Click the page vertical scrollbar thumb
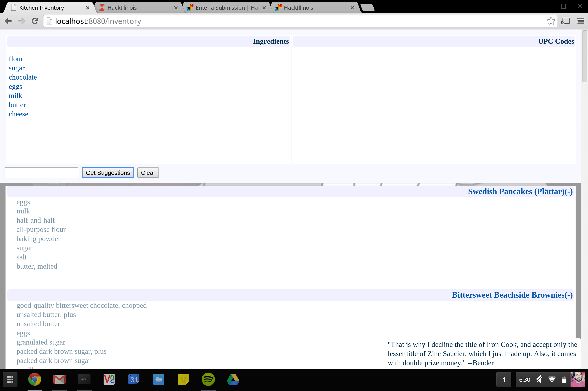 (584, 57)
